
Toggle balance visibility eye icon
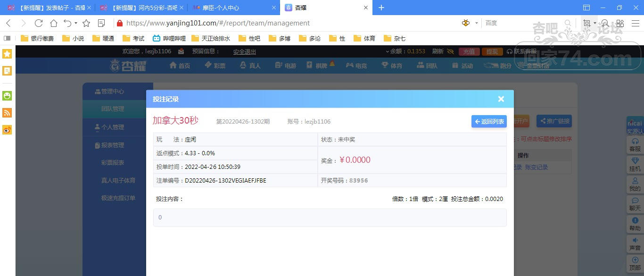[x=450, y=51]
